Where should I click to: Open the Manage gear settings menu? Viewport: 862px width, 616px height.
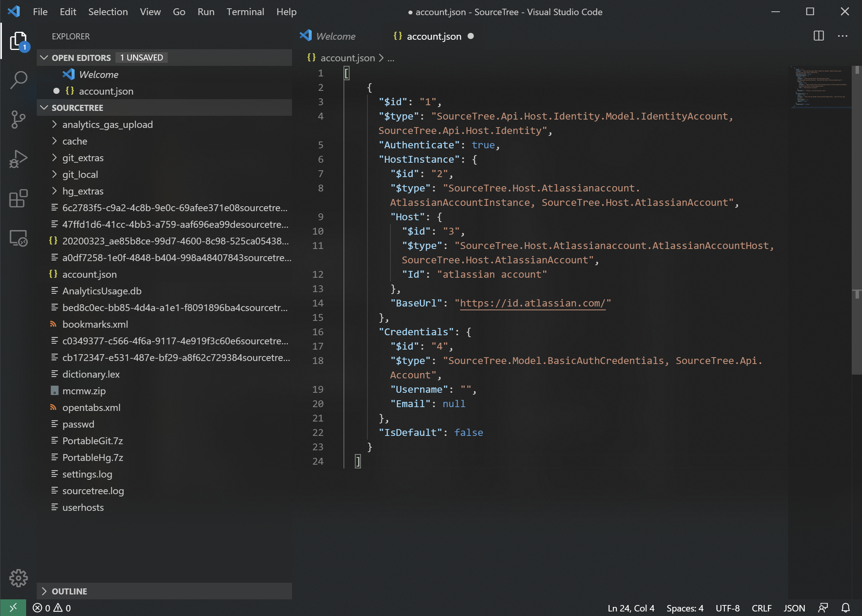tap(18, 578)
